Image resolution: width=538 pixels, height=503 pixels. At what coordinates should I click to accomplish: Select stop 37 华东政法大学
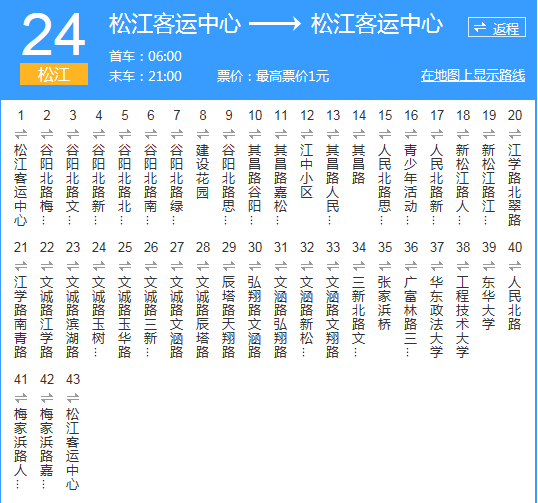[437, 317]
